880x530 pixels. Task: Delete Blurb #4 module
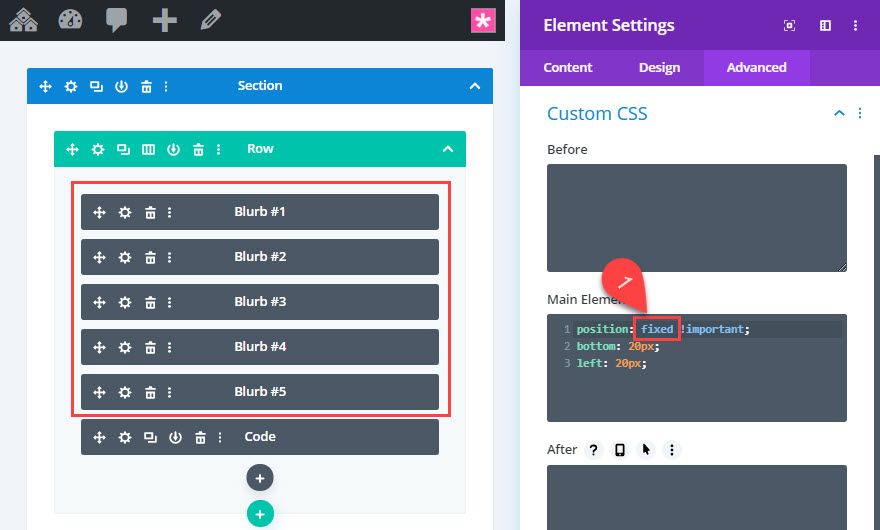click(150, 348)
